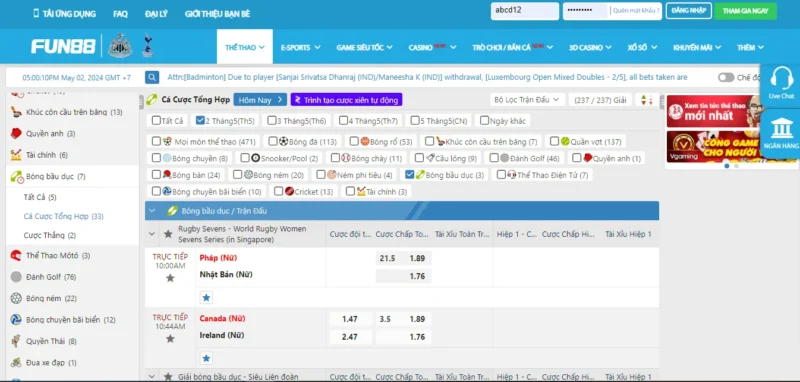This screenshot has width=800, height=382.
Task: Click the username input field
Action: pos(524,11)
